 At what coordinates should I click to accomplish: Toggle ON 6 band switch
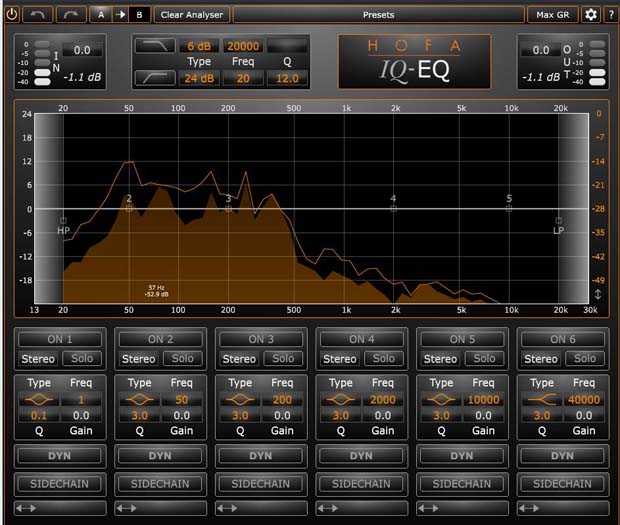point(563,339)
